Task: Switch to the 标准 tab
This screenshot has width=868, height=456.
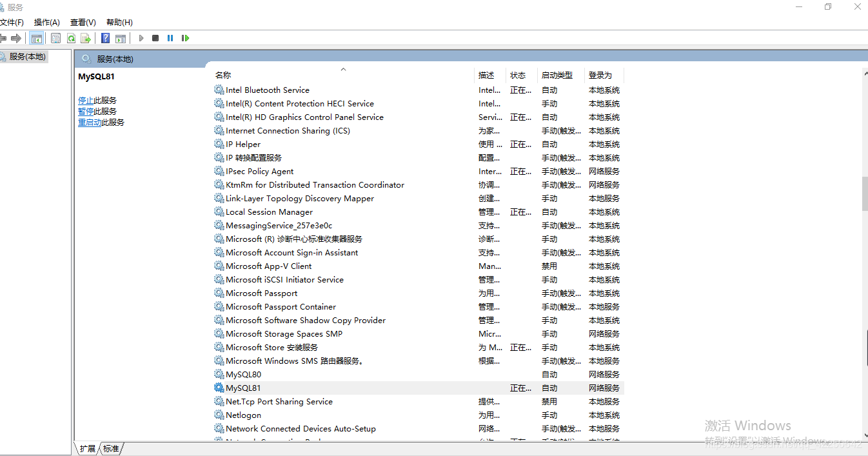Action: coord(110,448)
